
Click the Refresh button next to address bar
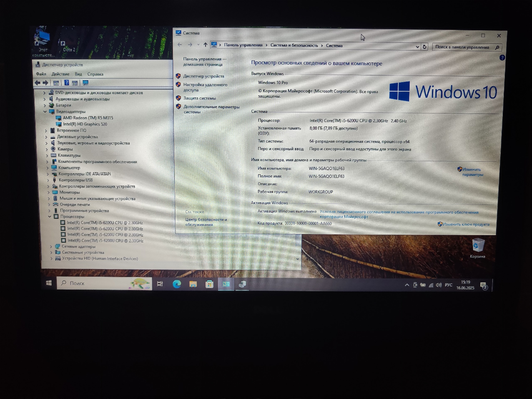pos(425,47)
